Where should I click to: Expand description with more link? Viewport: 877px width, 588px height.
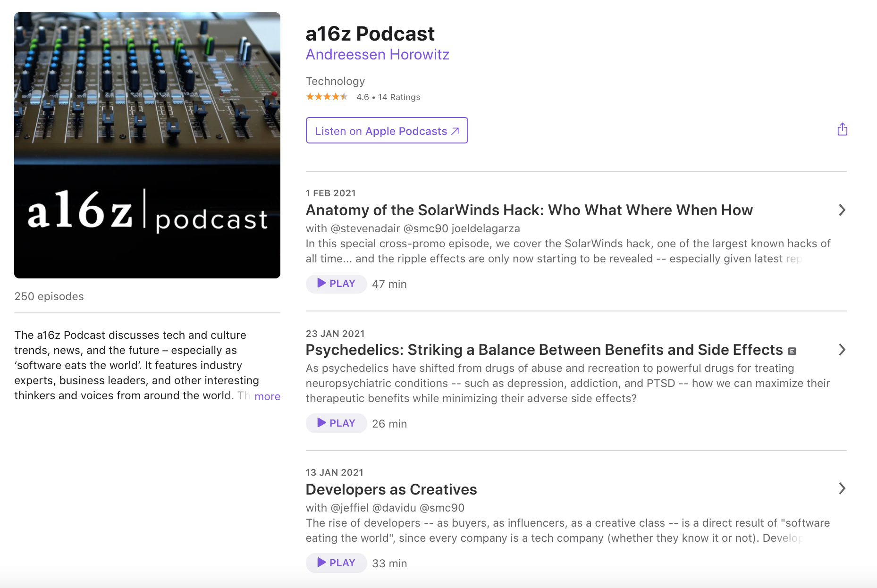click(x=267, y=396)
